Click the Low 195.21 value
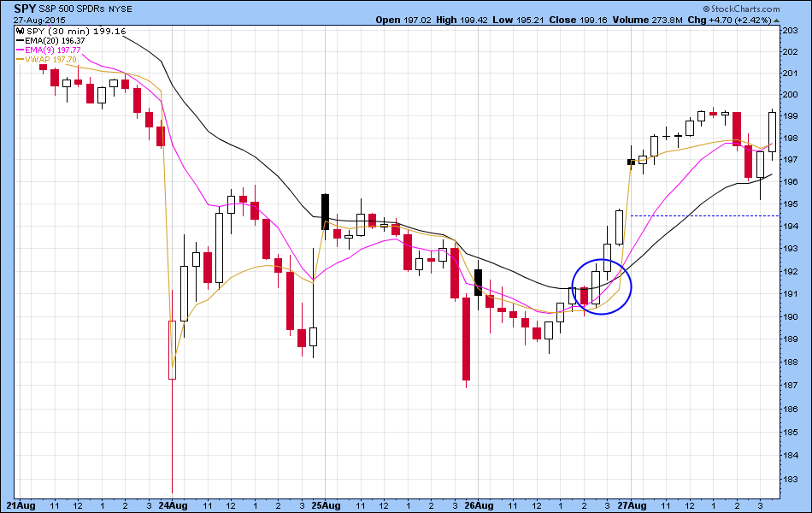Screen dimensions: 812x513 (x=517, y=20)
